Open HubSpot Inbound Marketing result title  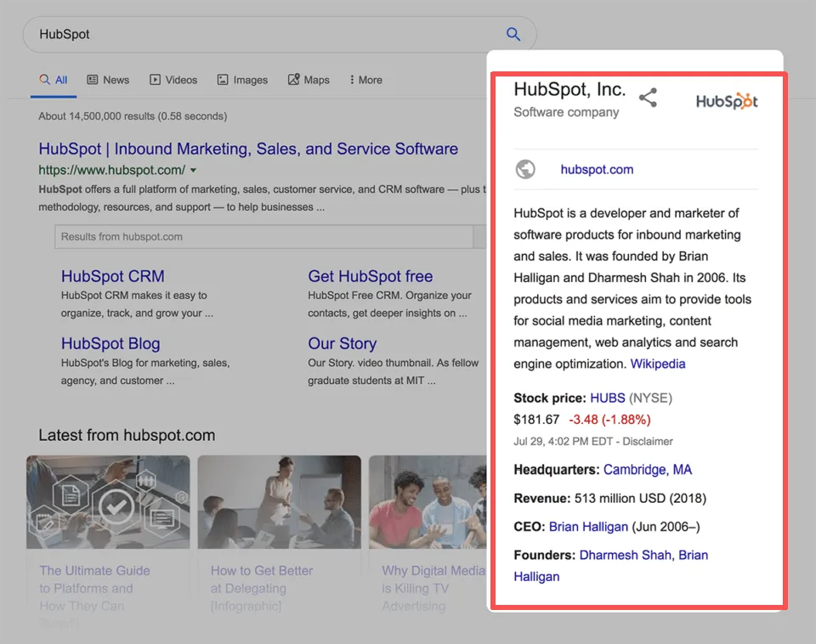point(248,149)
